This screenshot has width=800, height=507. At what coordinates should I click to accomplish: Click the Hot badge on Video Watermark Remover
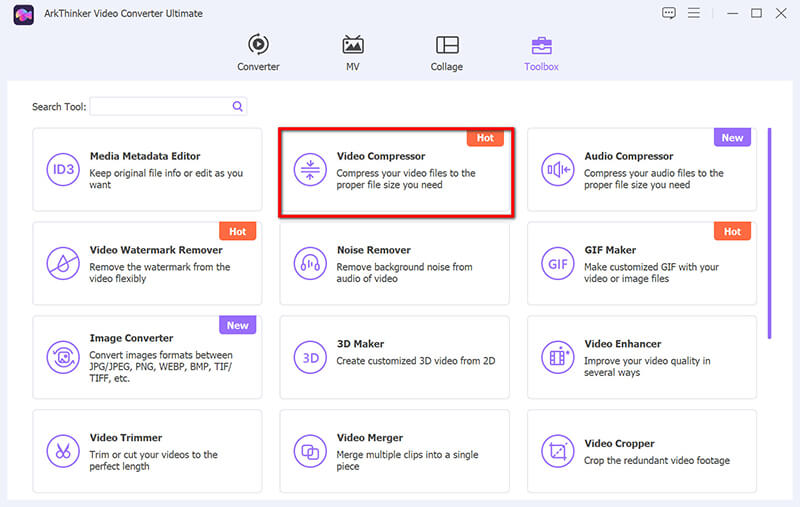point(237,231)
